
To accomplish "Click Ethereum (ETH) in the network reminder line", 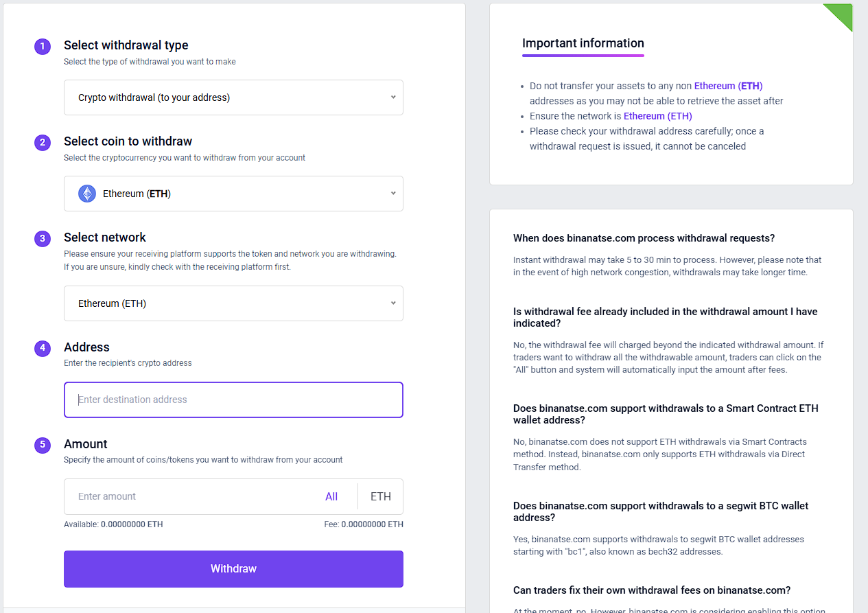I will pos(657,116).
